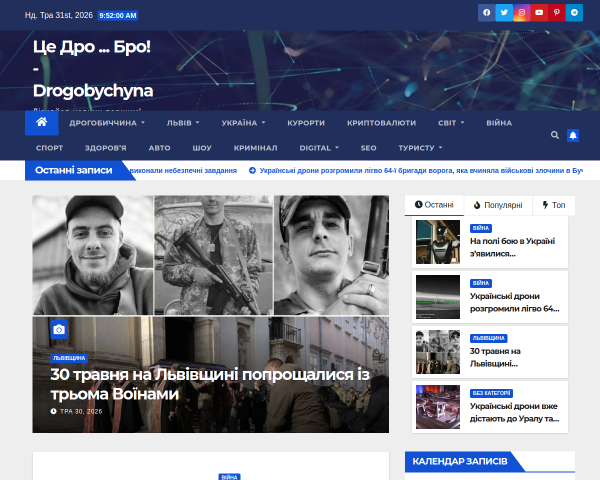Image resolution: width=600 pixels, height=480 pixels.
Task: Open the search magnifier icon
Action: click(555, 135)
